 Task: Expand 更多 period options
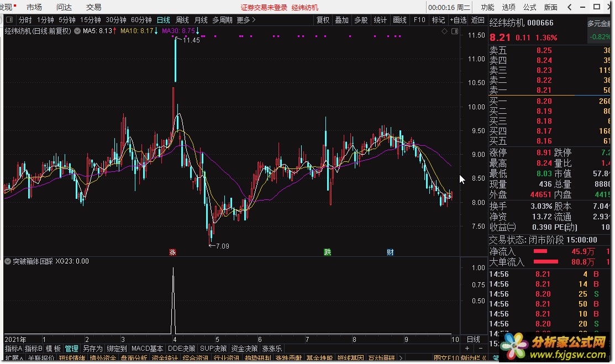(x=246, y=20)
